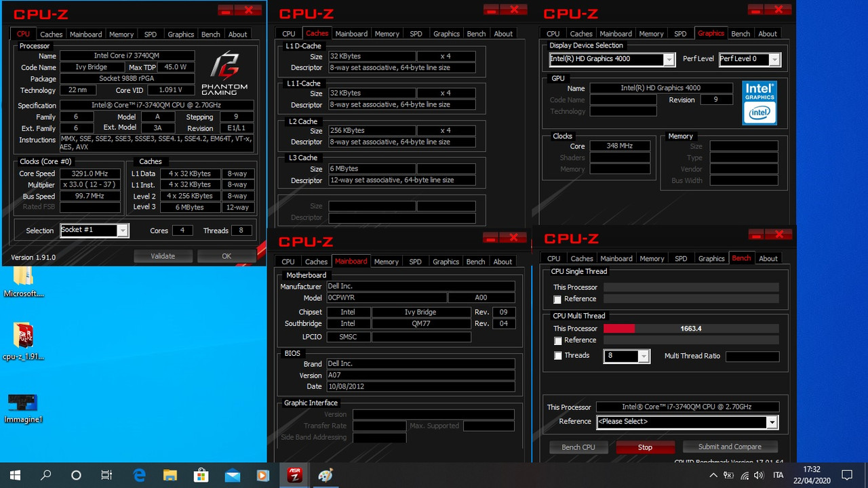Click single thread This Processor bar

coord(691,287)
